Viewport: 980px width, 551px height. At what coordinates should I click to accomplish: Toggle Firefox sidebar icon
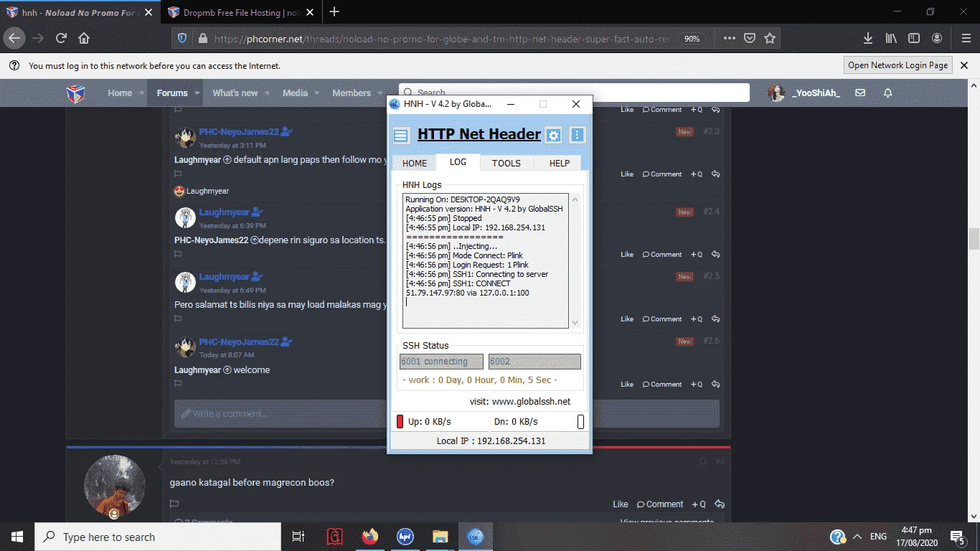pos(914,38)
